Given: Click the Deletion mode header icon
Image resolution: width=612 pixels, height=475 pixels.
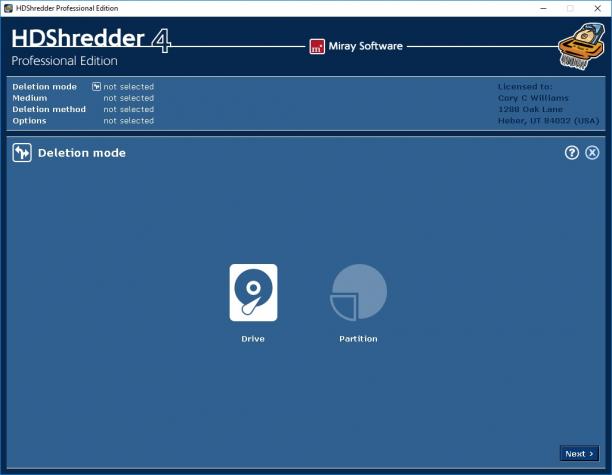Looking at the screenshot, I should 22,153.
